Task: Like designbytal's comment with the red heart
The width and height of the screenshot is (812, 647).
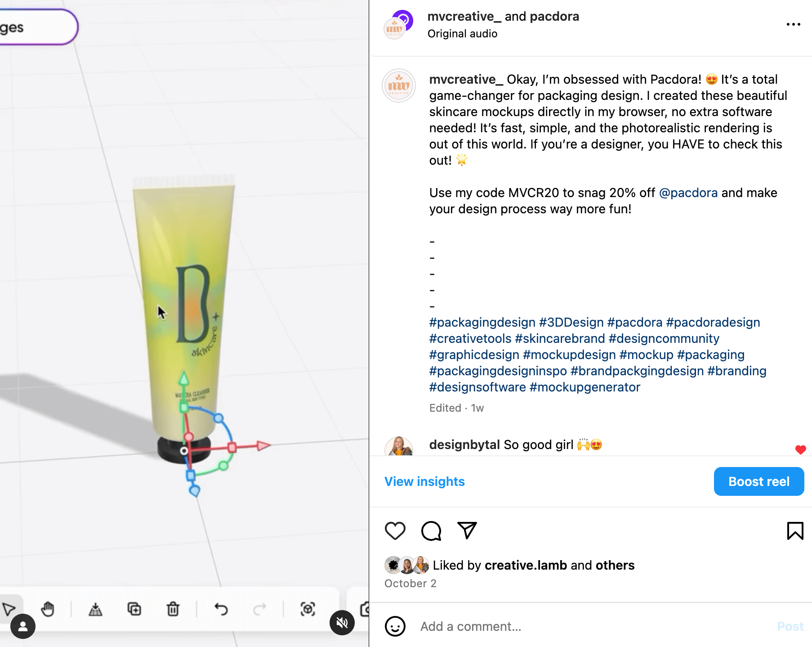Action: [x=800, y=449]
